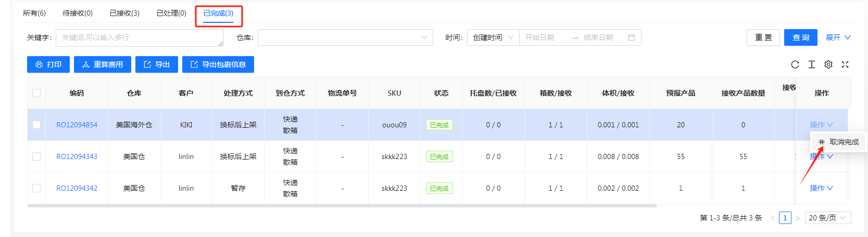This screenshot has width=868, height=237.
Task: Open the 仓库 warehouse dropdown
Action: 345,37
